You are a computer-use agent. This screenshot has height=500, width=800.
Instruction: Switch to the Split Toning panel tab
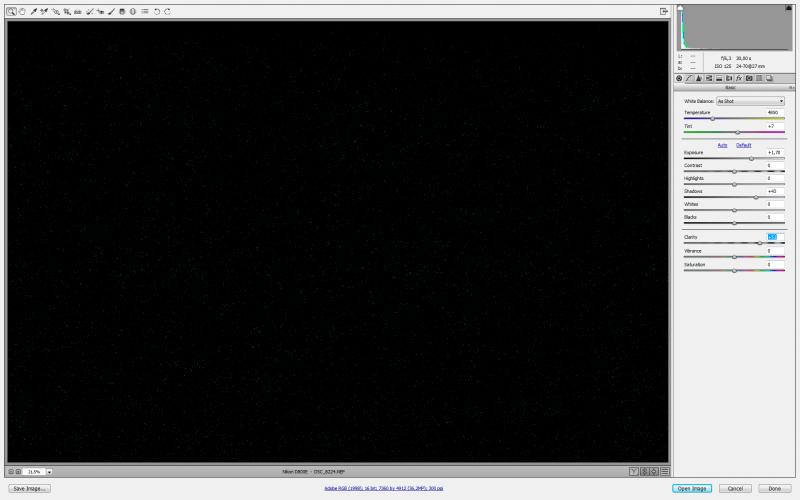[x=719, y=78]
